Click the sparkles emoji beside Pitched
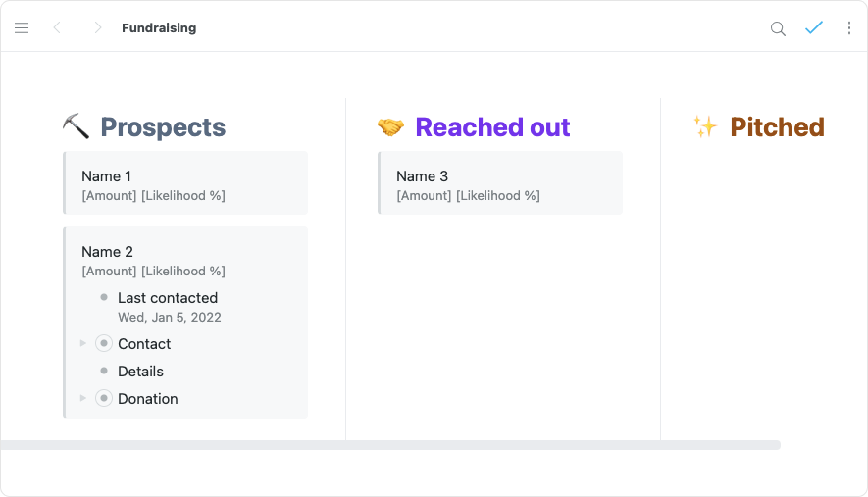This screenshot has width=868, height=497. pos(704,126)
